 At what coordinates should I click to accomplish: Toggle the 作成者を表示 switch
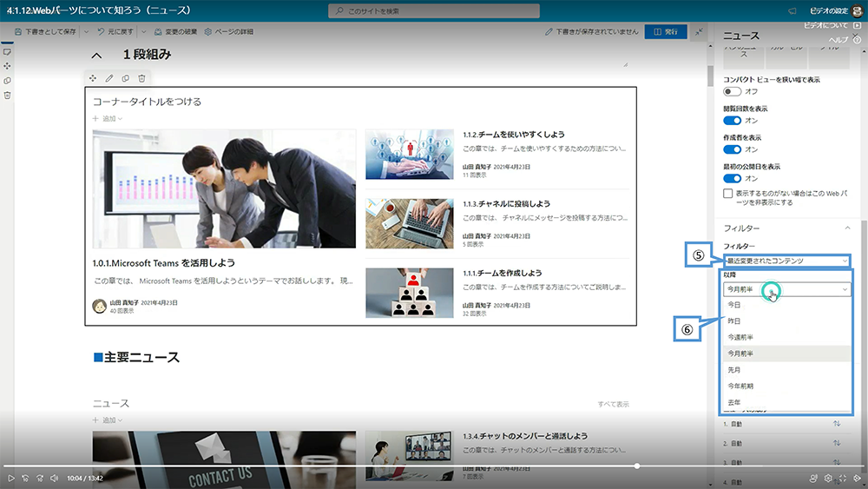coord(732,149)
